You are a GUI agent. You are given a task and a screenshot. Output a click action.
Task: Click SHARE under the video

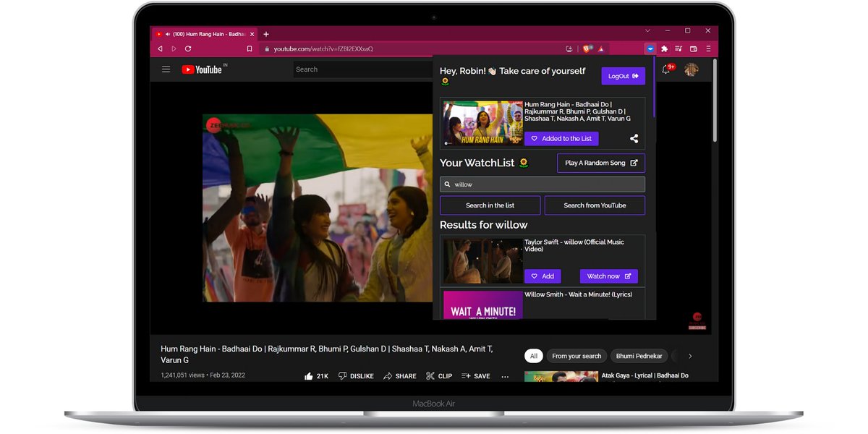tap(400, 376)
